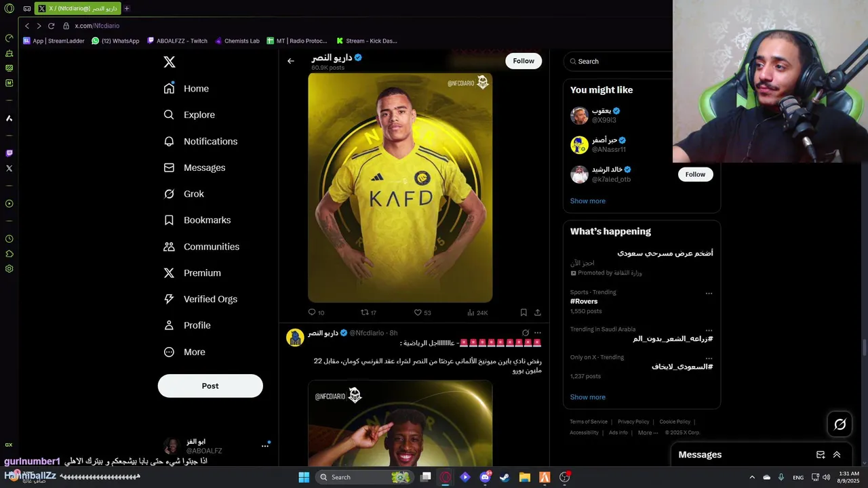This screenshot has height=488, width=868.
Task: Click the back arrow beside the profile name
Action: pyautogui.click(x=291, y=61)
